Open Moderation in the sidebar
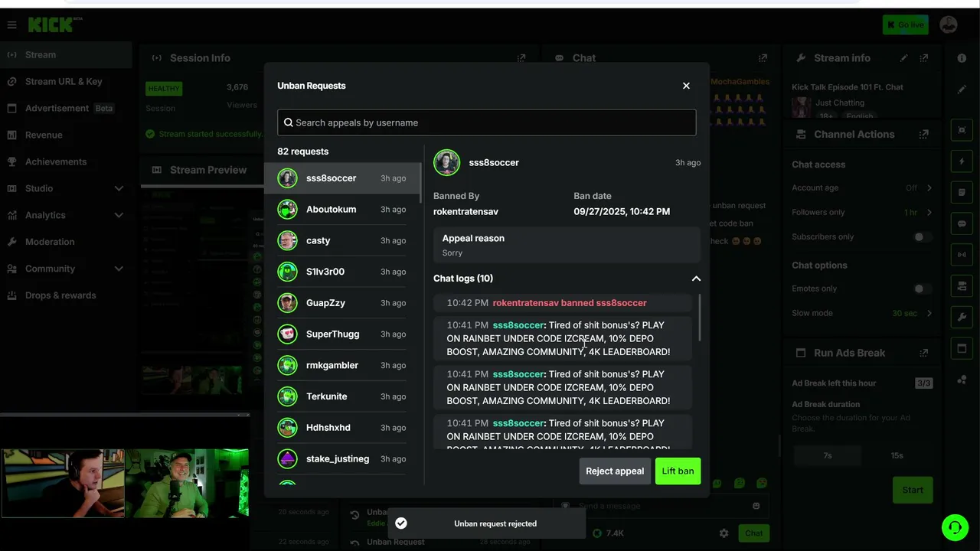980x551 pixels. pos(64,242)
